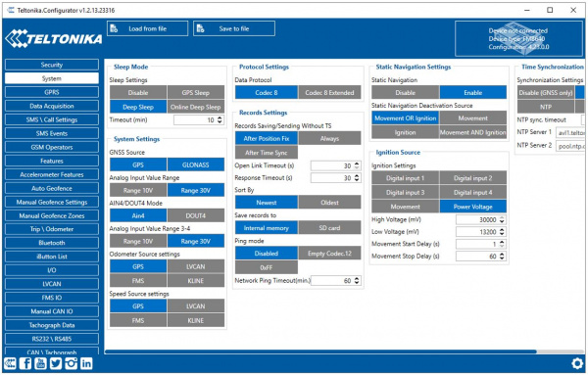The height and width of the screenshot is (375, 588).
Task: Save records to SD card
Action: point(329,228)
